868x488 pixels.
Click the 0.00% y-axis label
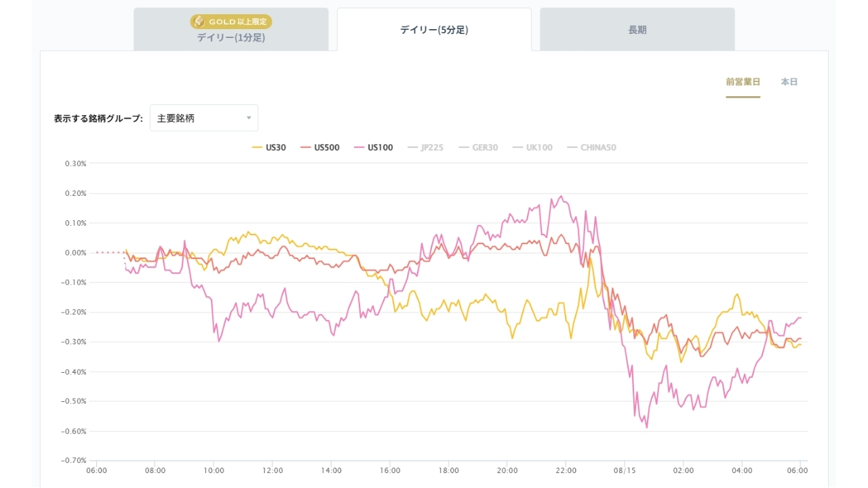pos(75,253)
